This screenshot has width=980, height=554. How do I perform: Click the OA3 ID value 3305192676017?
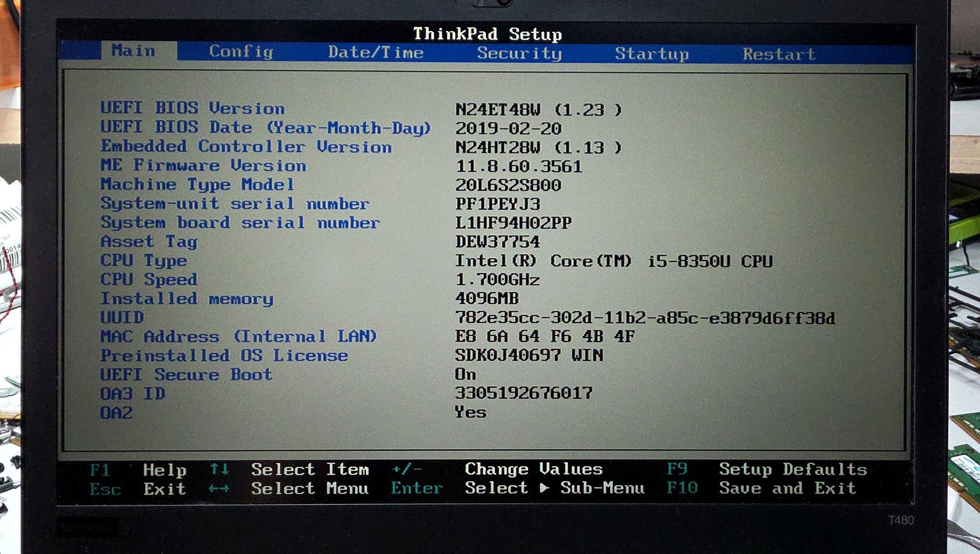point(524,393)
